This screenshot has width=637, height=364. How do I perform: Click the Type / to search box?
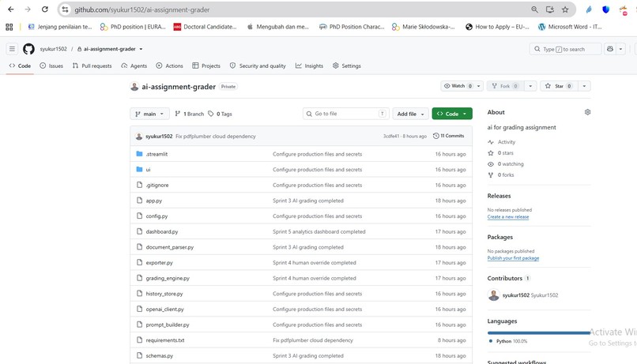565,49
